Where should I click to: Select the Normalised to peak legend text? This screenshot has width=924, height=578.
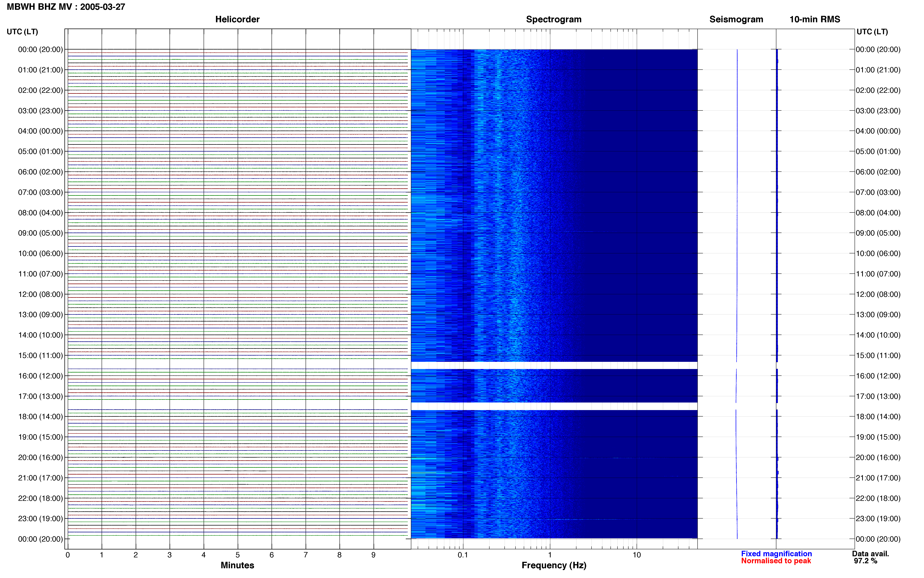coord(776,561)
